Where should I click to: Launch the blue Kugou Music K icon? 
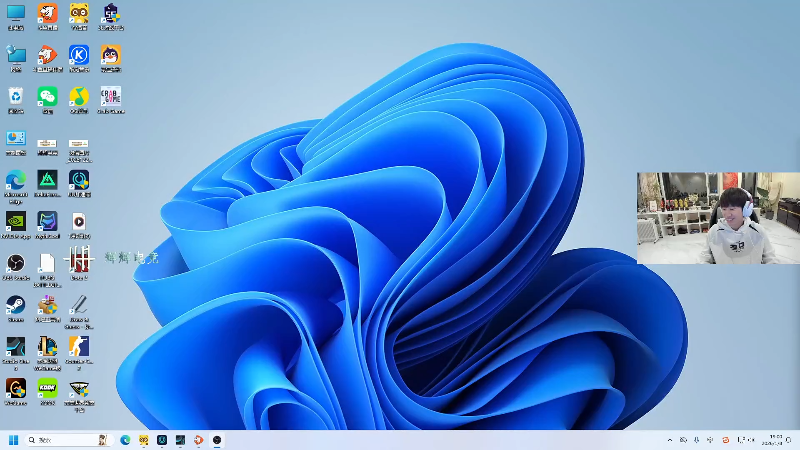pos(79,59)
